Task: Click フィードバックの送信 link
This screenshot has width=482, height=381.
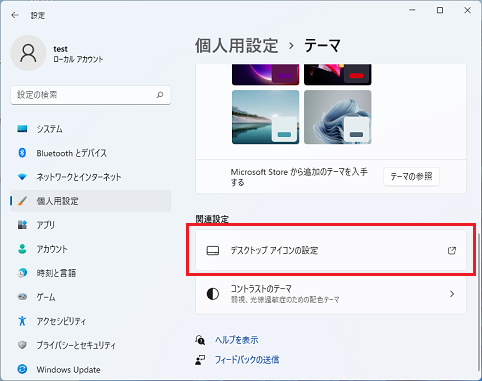Action: (247, 360)
